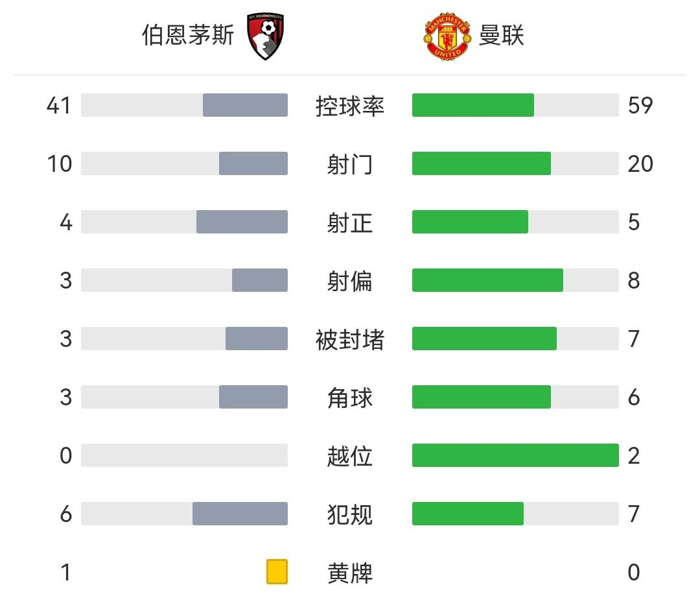Click Bournemouth's gray 犯规 bar
700x596 pixels.
[x=240, y=514]
